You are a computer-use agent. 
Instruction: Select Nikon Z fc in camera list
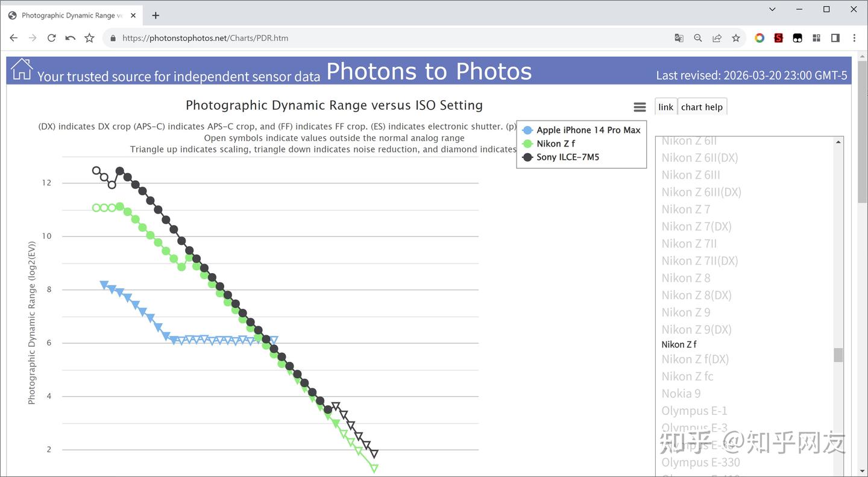pyautogui.click(x=687, y=376)
